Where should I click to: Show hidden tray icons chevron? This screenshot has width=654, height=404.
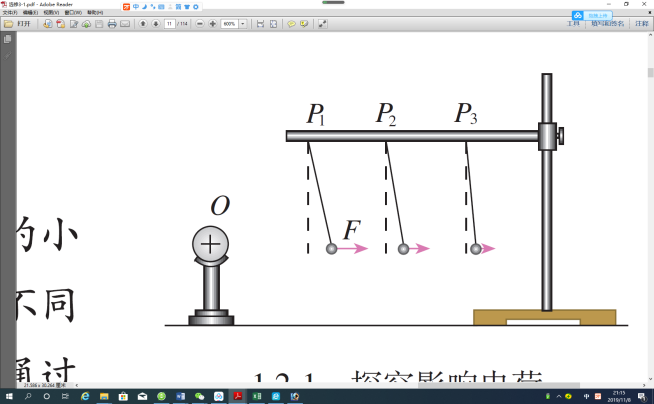[x=559, y=396]
